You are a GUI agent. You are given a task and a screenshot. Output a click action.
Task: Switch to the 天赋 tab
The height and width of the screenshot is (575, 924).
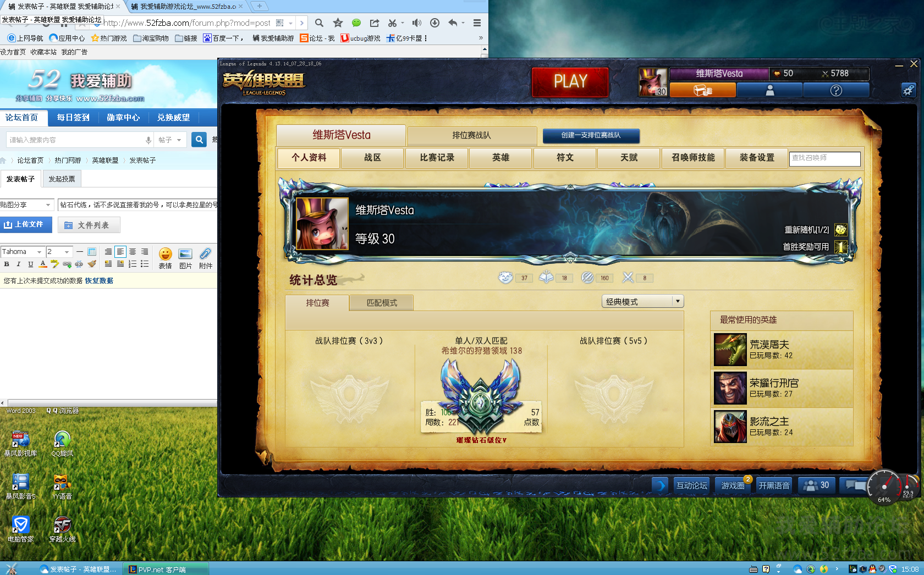pos(629,158)
